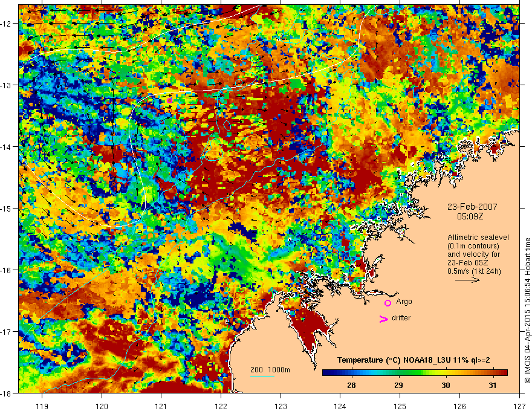
Task: Click the temperature colorbar at 28
Action: (x=351, y=373)
